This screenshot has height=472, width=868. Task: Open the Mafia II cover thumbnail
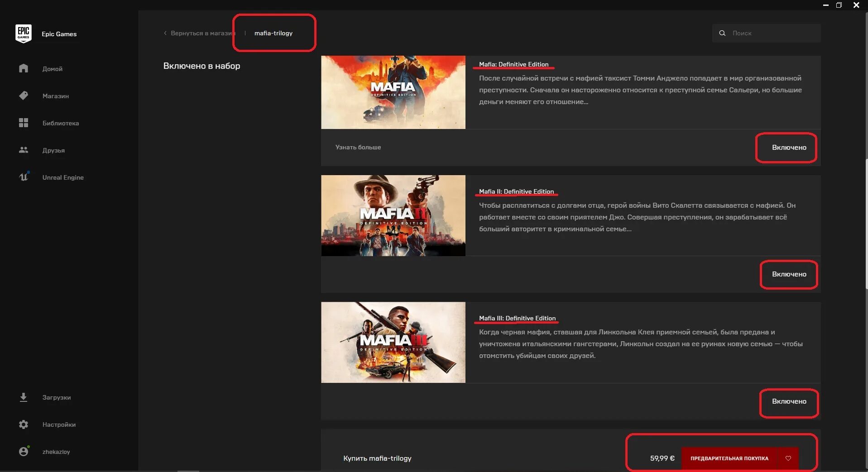tap(393, 215)
